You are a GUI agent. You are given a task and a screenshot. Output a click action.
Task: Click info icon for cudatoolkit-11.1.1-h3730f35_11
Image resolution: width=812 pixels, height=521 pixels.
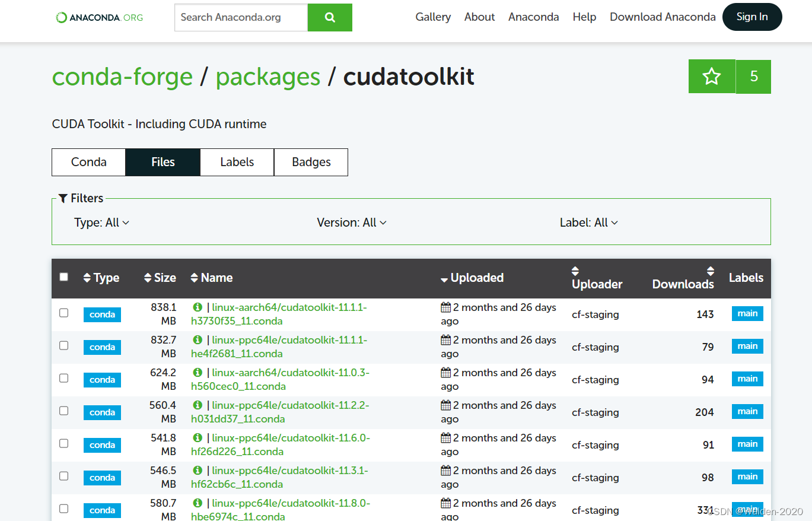pos(198,307)
